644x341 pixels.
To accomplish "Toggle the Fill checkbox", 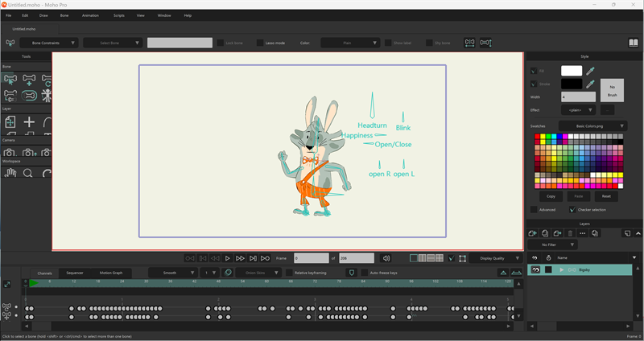I will tap(534, 71).
